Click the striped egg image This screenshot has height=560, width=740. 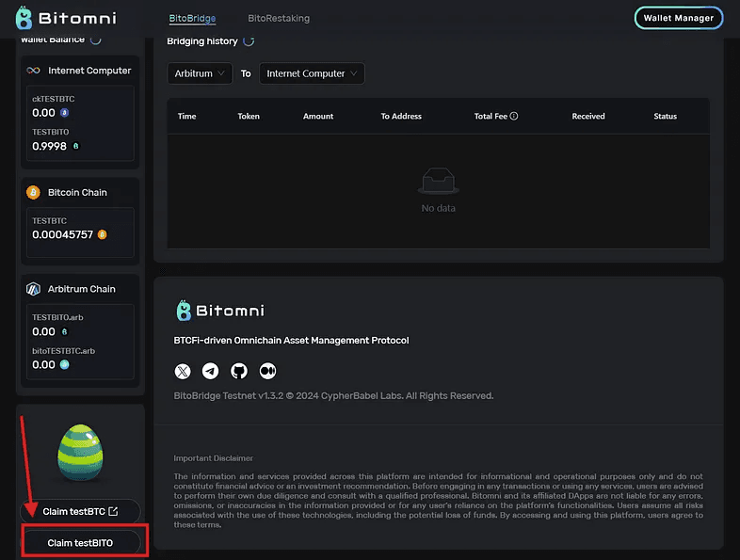click(80, 453)
